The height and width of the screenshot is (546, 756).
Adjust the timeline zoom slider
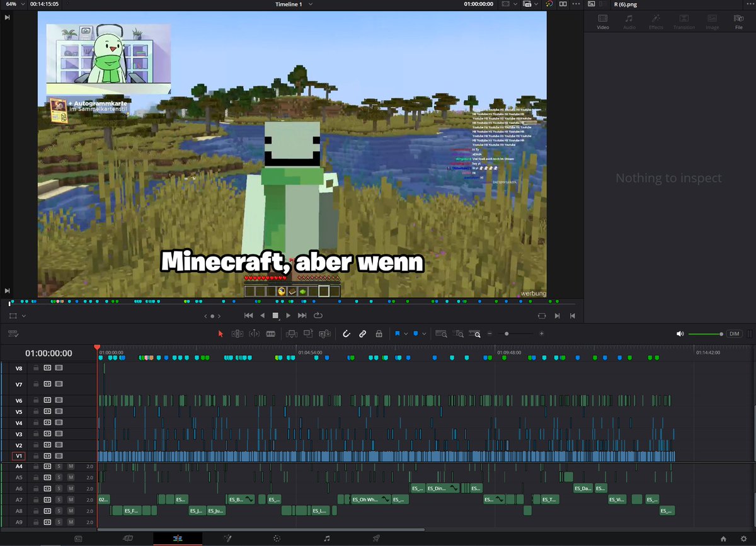[x=507, y=334]
